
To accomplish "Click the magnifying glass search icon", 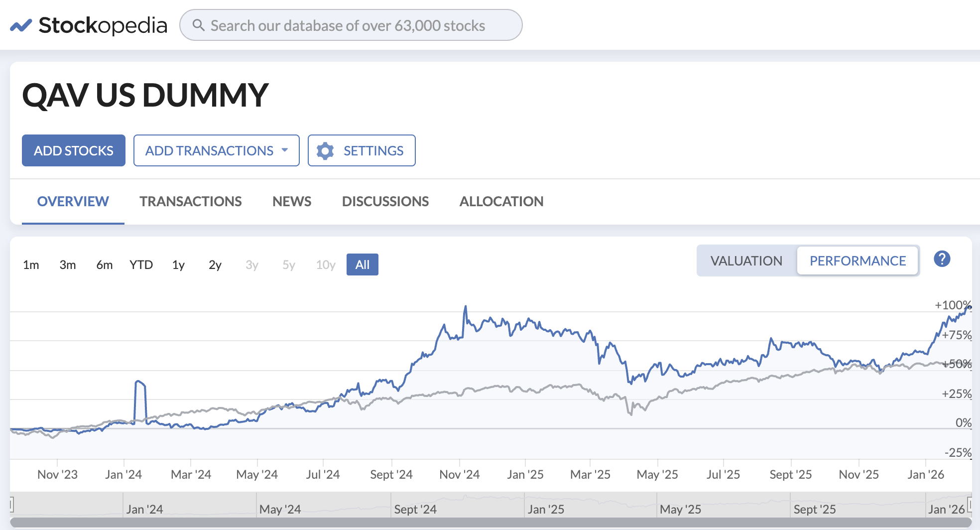I will [200, 25].
